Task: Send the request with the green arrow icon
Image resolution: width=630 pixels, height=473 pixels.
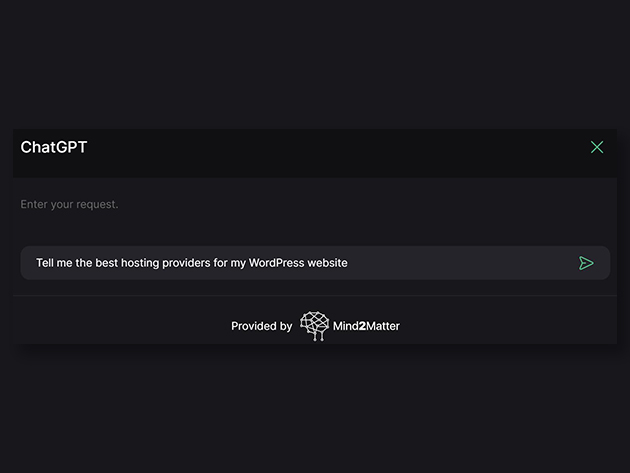Action: [586, 263]
